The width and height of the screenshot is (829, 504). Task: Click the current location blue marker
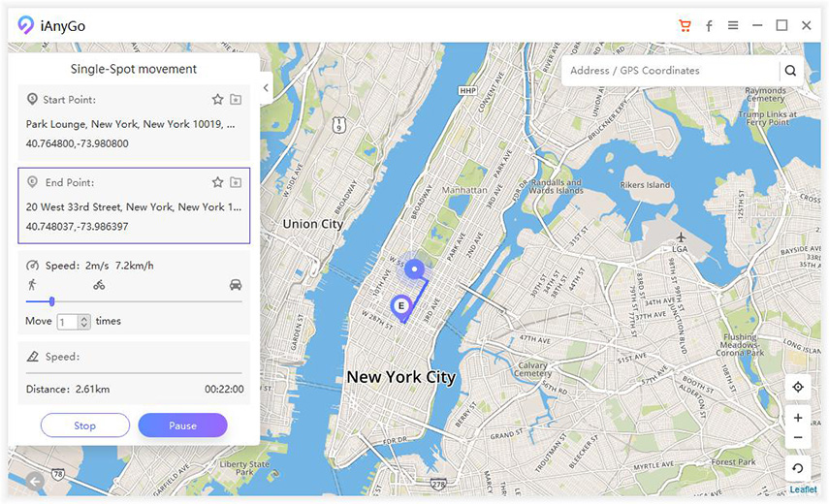pyautogui.click(x=415, y=269)
